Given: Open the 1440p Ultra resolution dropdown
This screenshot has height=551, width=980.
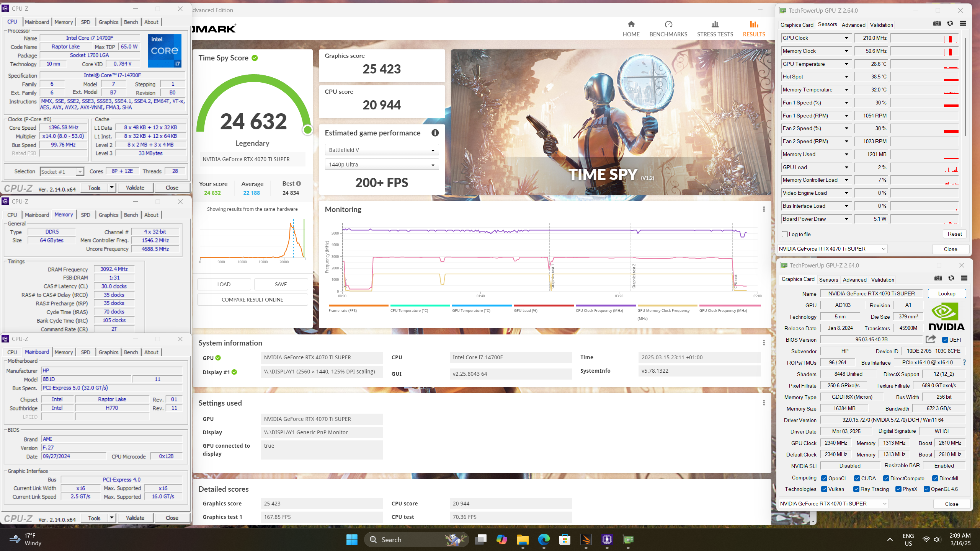Looking at the screenshot, I should pos(382,165).
